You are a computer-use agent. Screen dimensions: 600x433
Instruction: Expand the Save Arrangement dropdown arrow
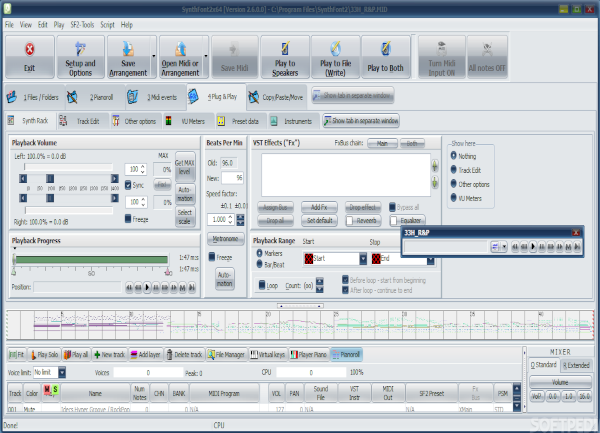tap(153, 57)
